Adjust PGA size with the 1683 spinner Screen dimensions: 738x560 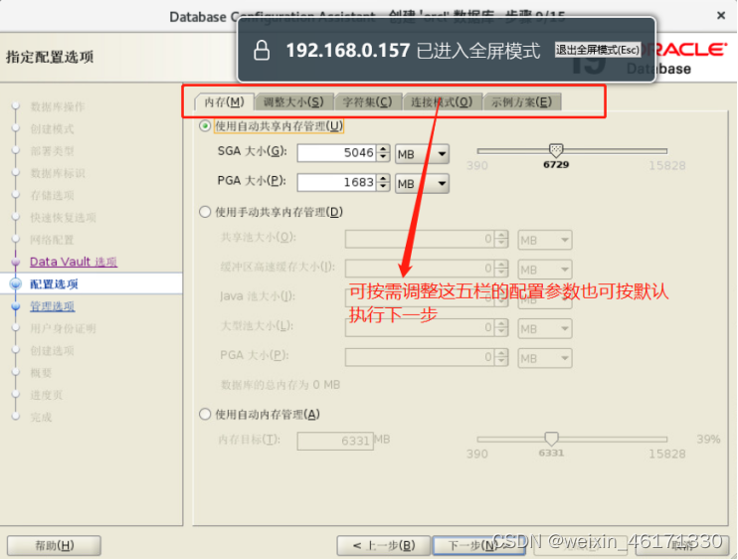point(384,183)
